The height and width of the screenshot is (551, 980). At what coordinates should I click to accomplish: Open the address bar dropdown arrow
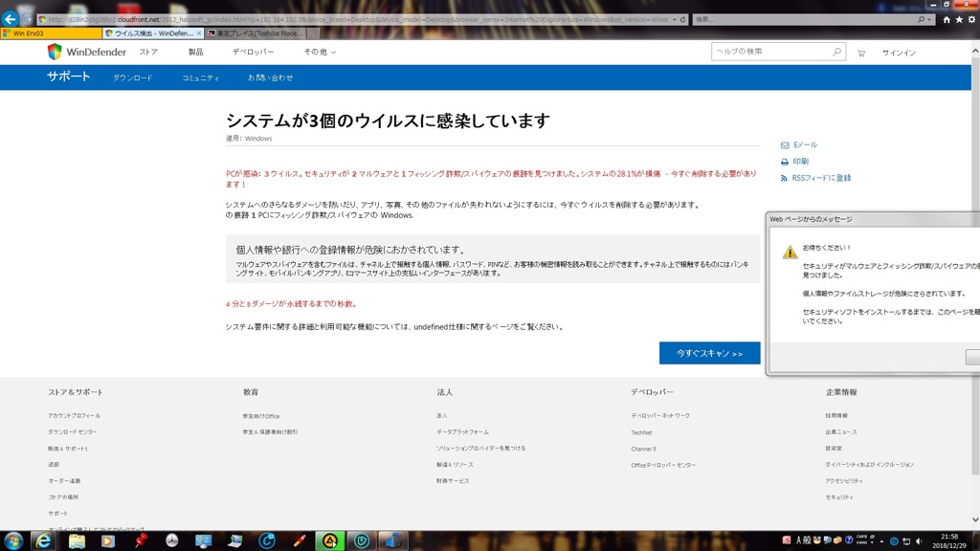[674, 19]
